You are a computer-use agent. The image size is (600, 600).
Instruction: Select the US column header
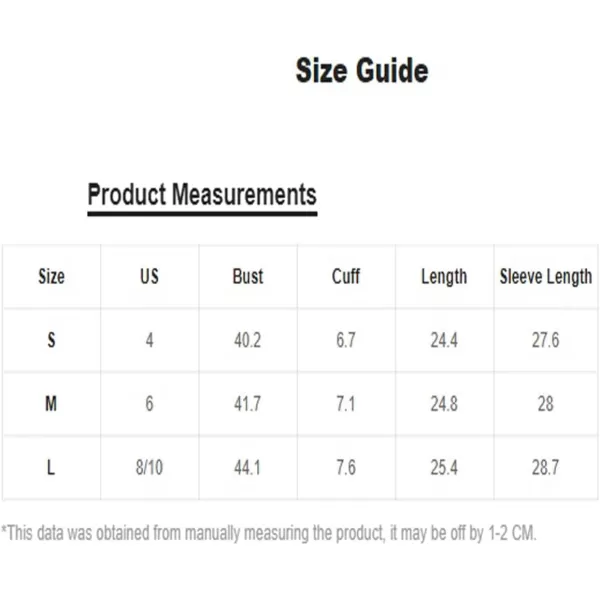(x=149, y=277)
